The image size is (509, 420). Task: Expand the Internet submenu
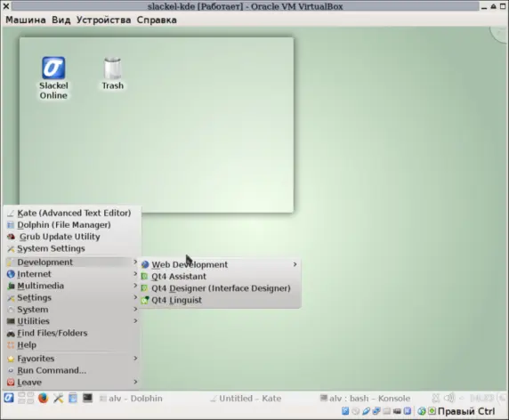pyautogui.click(x=72, y=274)
